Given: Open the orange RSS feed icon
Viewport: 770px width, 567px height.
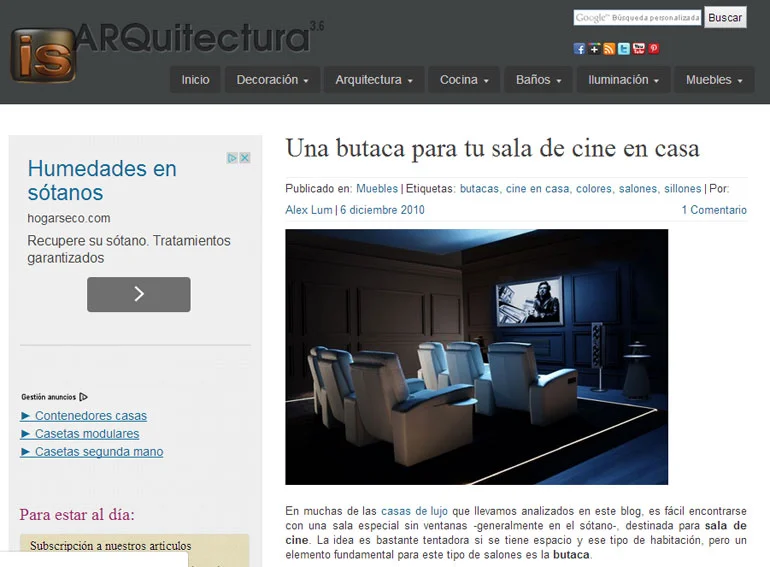Looking at the screenshot, I should (x=609, y=49).
